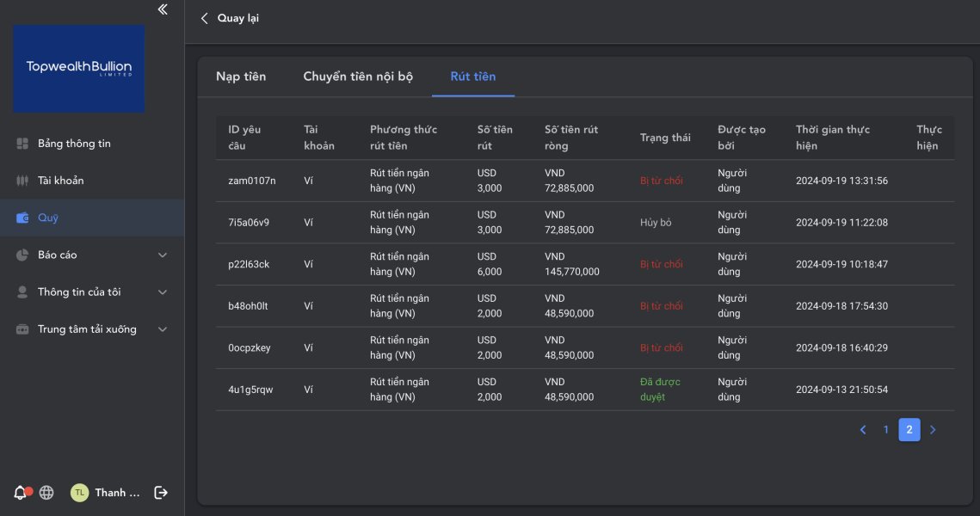Collapse the sidebar with double-chevron icon
Image resolution: width=980 pixels, height=516 pixels.
(x=163, y=9)
